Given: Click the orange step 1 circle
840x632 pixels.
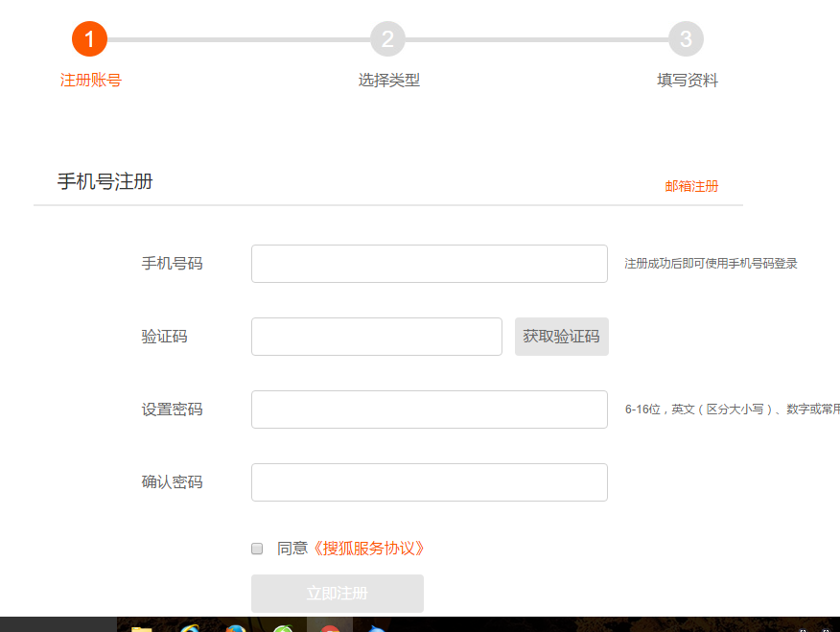Looking at the screenshot, I should click(89, 39).
